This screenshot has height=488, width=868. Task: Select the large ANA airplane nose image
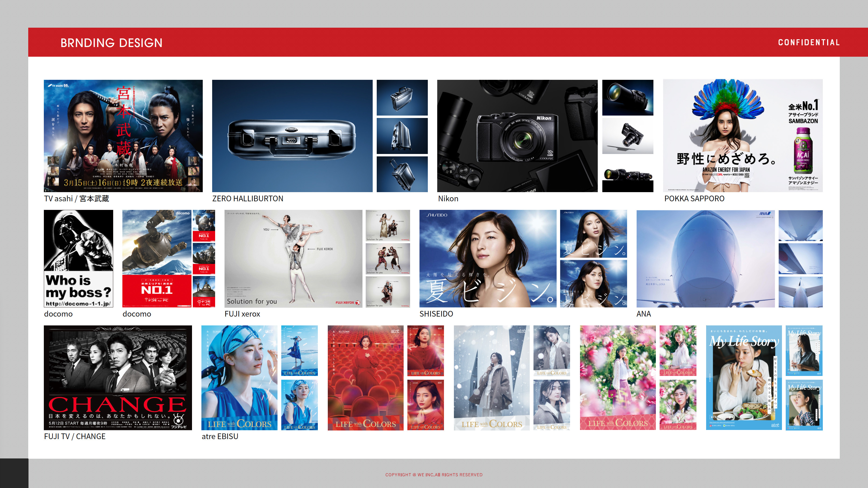(x=705, y=258)
